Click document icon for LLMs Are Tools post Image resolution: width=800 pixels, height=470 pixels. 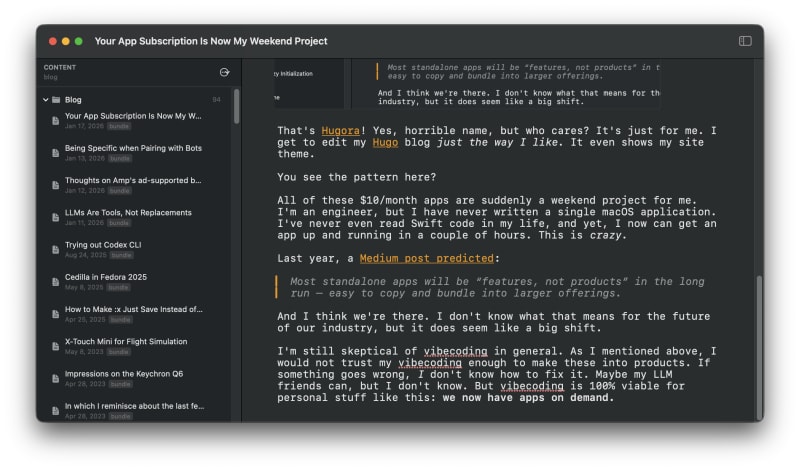[x=55, y=219]
